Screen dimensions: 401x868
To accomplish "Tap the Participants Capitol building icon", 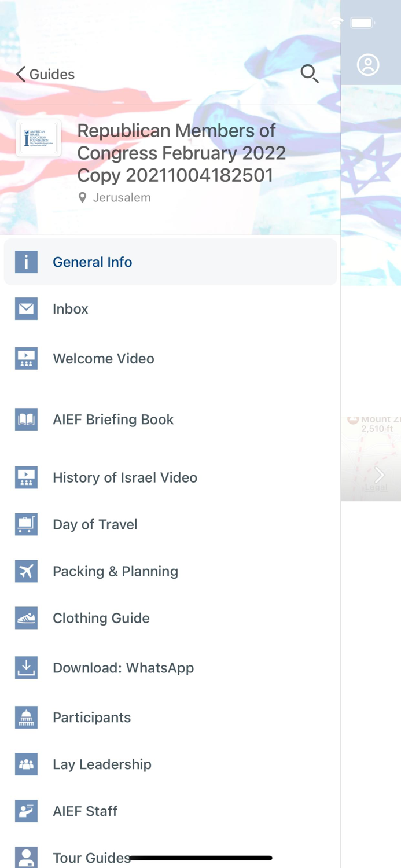I will [26, 717].
